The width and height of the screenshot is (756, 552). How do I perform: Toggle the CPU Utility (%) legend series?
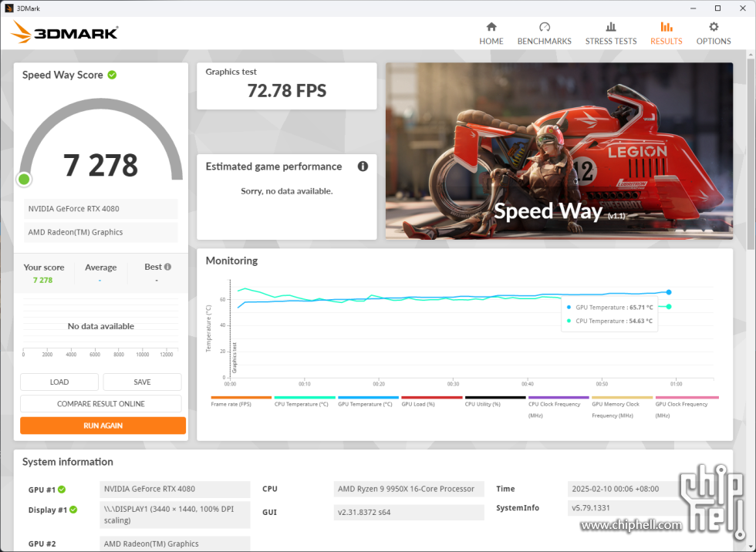pos(494,402)
